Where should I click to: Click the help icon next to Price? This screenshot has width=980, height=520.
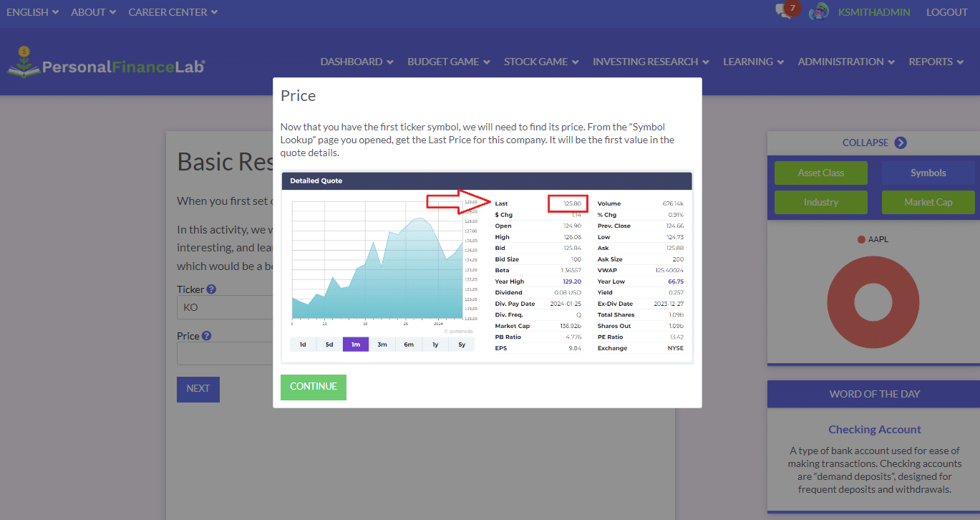tap(208, 335)
